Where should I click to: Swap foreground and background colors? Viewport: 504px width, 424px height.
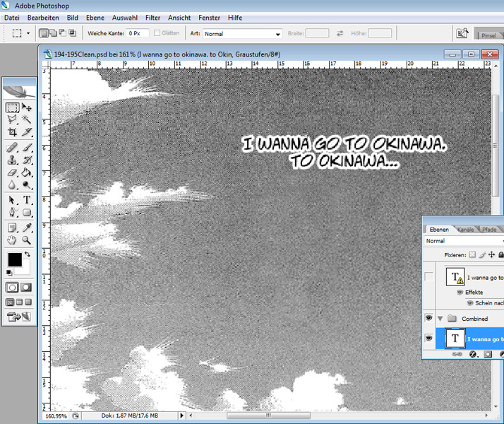28,254
